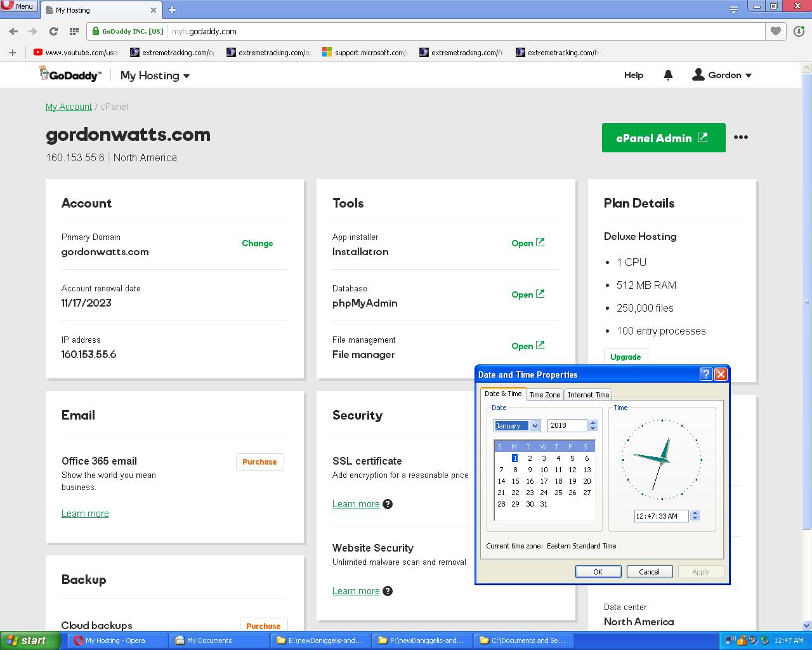Click Change for Primary Domain
812x650 pixels.
[x=258, y=243]
